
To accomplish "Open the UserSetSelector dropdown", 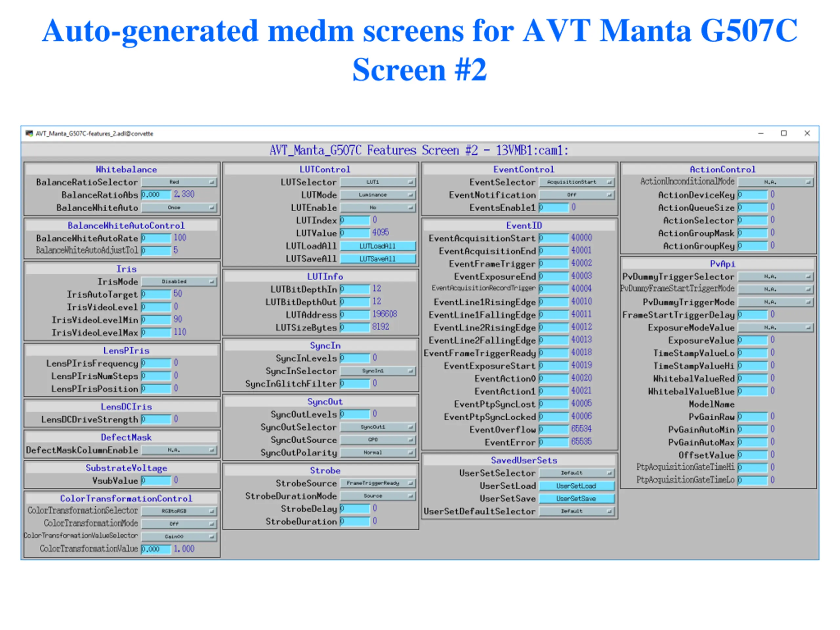I will [x=577, y=473].
